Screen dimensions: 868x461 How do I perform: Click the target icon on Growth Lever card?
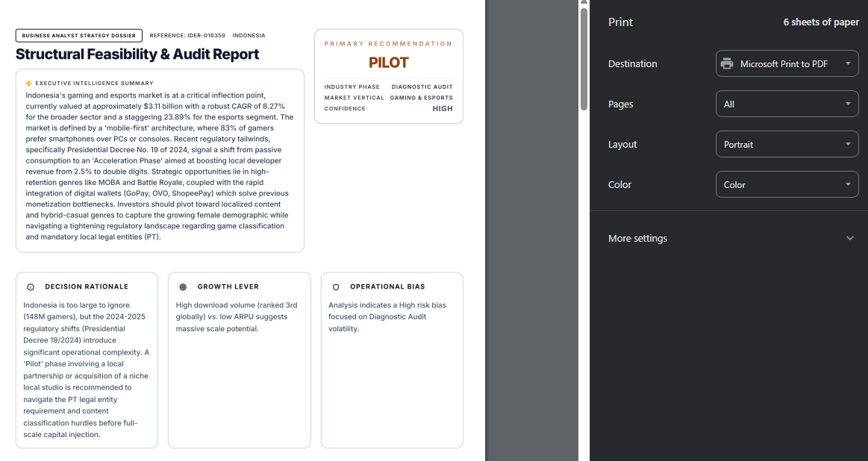(183, 286)
